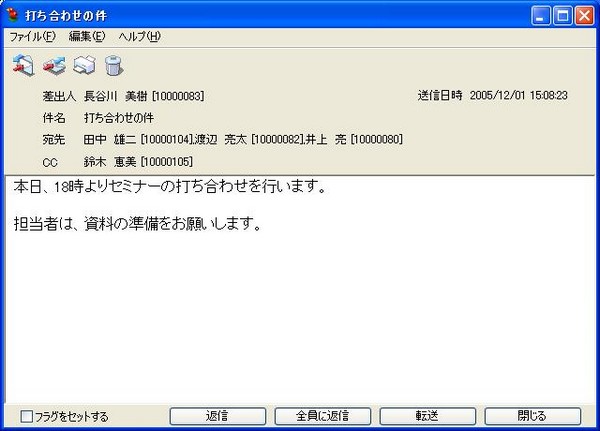Screen dimensions: 600x431
Task: Click the 閉じる button
Action: pos(533,416)
